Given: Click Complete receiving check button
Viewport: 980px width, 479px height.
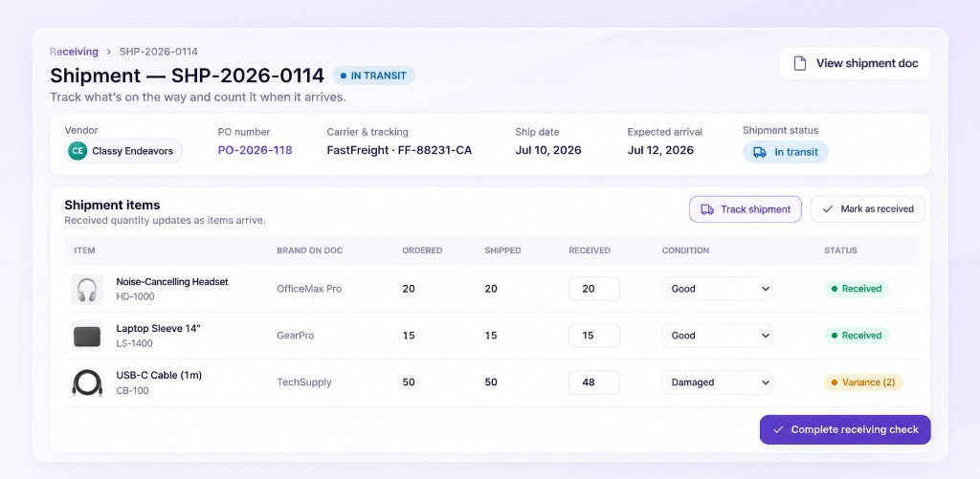Looking at the screenshot, I should tap(845, 429).
